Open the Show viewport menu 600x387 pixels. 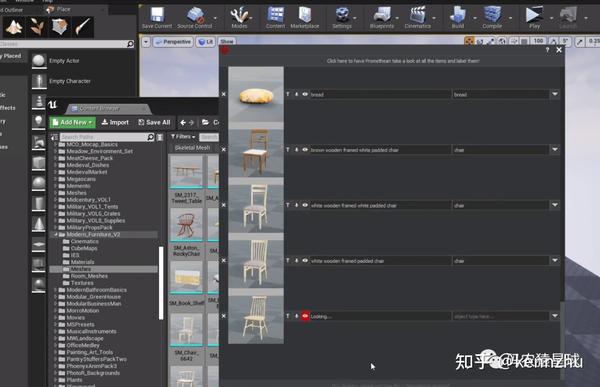tap(227, 41)
